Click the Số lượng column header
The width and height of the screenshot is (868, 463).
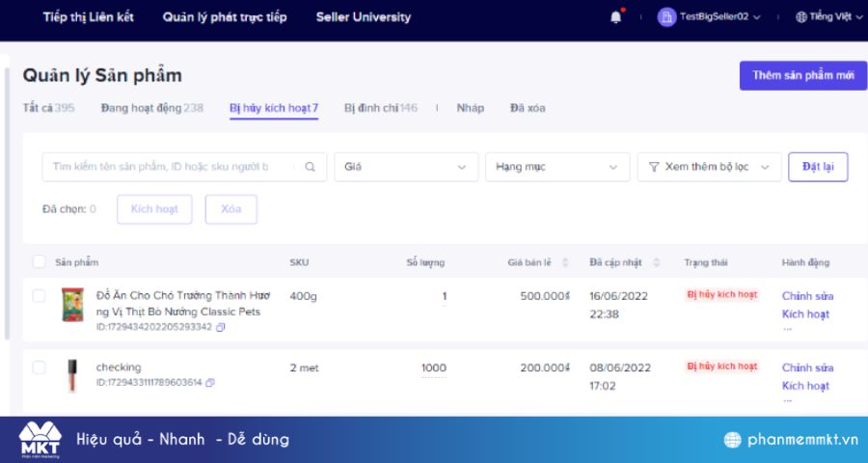click(425, 262)
